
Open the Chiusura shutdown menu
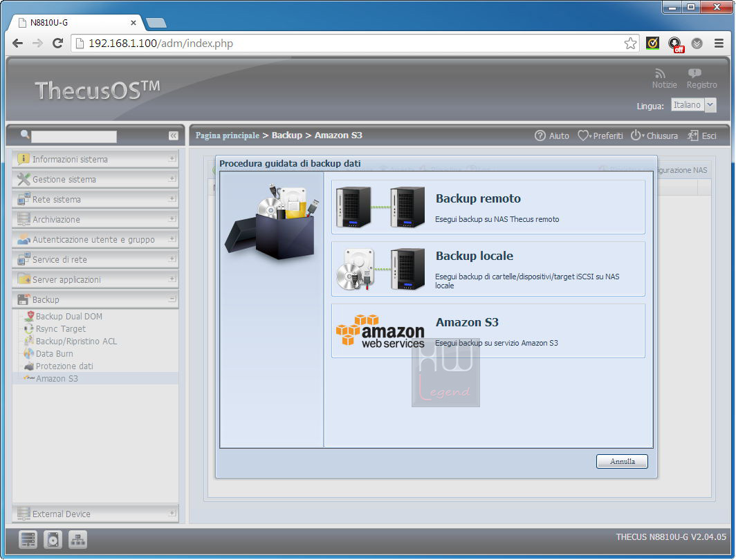pos(654,136)
